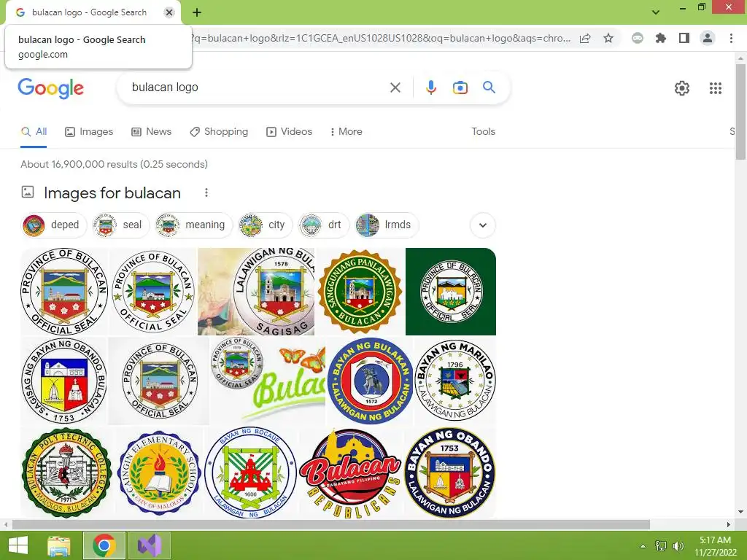The image size is (747, 560).
Task: Open Chrome three-dot menu
Action: (731, 38)
